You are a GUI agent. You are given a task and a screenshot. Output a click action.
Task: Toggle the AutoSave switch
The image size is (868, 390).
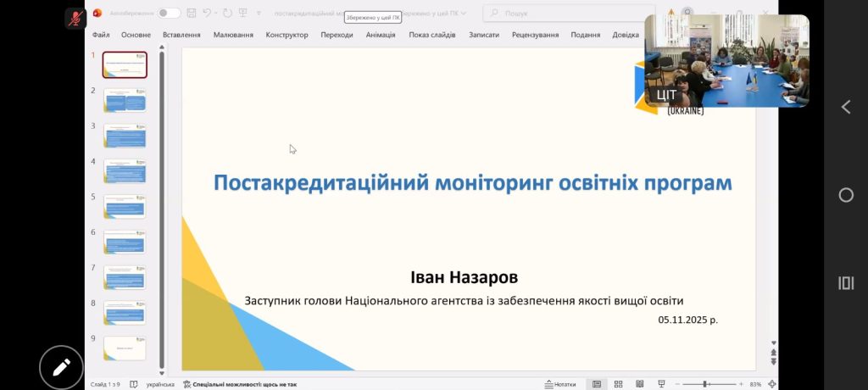pyautogui.click(x=168, y=13)
